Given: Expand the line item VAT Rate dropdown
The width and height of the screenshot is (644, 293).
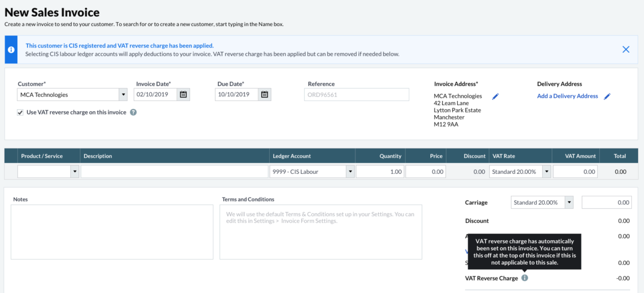Looking at the screenshot, I should pos(546,172).
